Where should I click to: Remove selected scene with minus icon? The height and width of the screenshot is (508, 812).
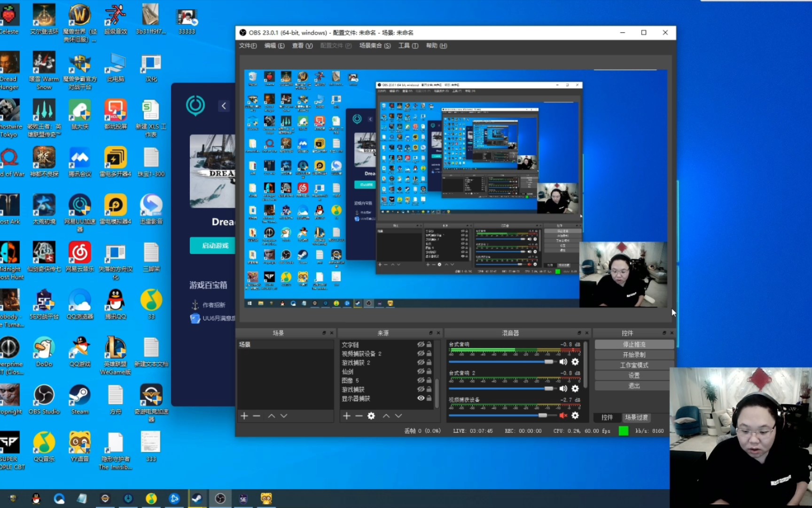[257, 416]
